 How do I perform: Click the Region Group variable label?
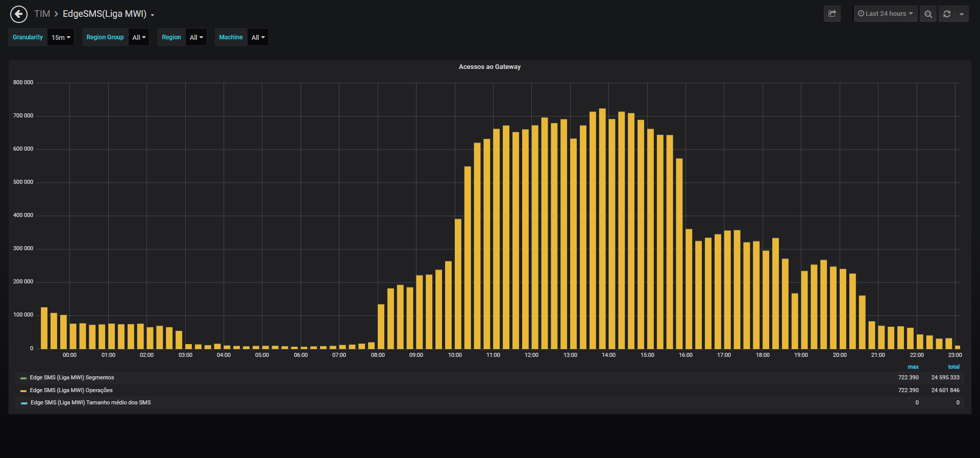[105, 37]
